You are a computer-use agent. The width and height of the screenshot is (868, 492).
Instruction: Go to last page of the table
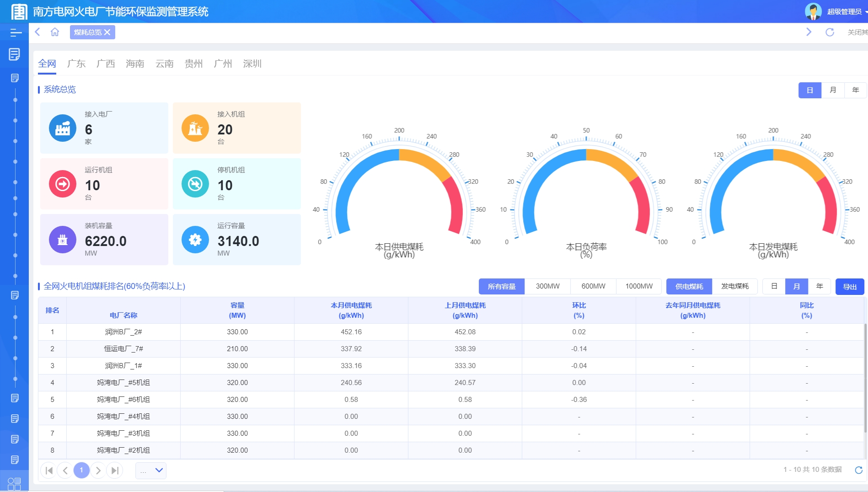point(115,471)
